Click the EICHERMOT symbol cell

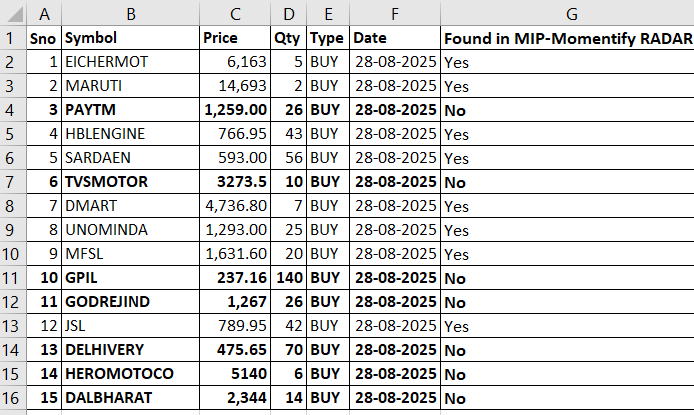(131, 62)
